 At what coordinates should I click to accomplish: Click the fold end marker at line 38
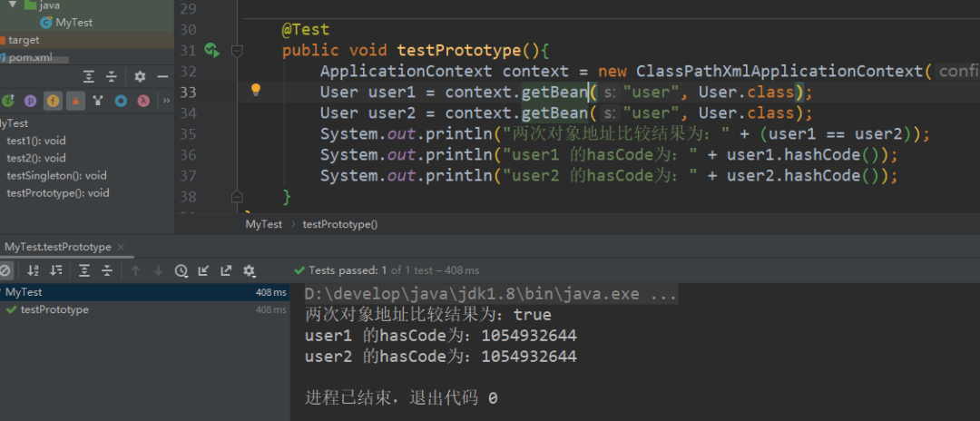point(237,197)
